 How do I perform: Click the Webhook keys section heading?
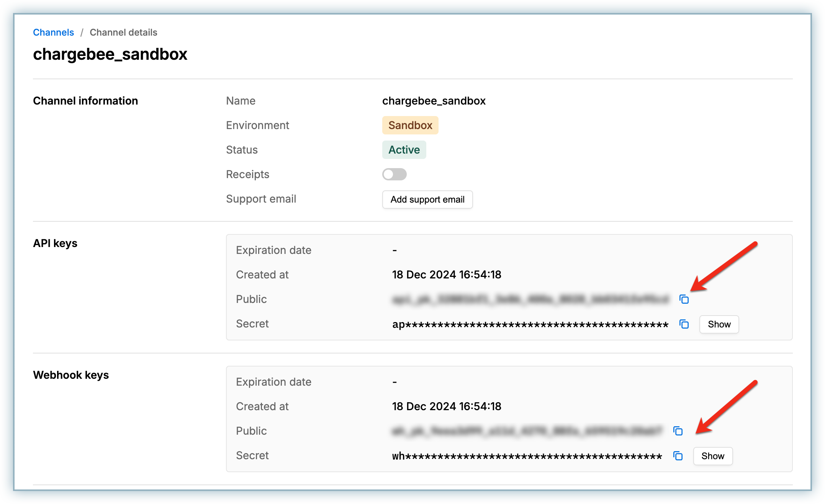(71, 375)
